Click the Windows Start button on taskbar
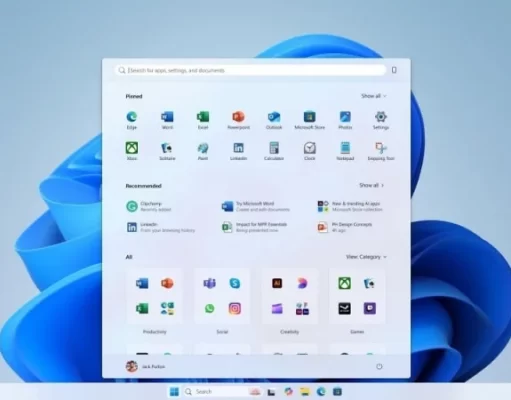The height and width of the screenshot is (400, 511). [x=174, y=392]
